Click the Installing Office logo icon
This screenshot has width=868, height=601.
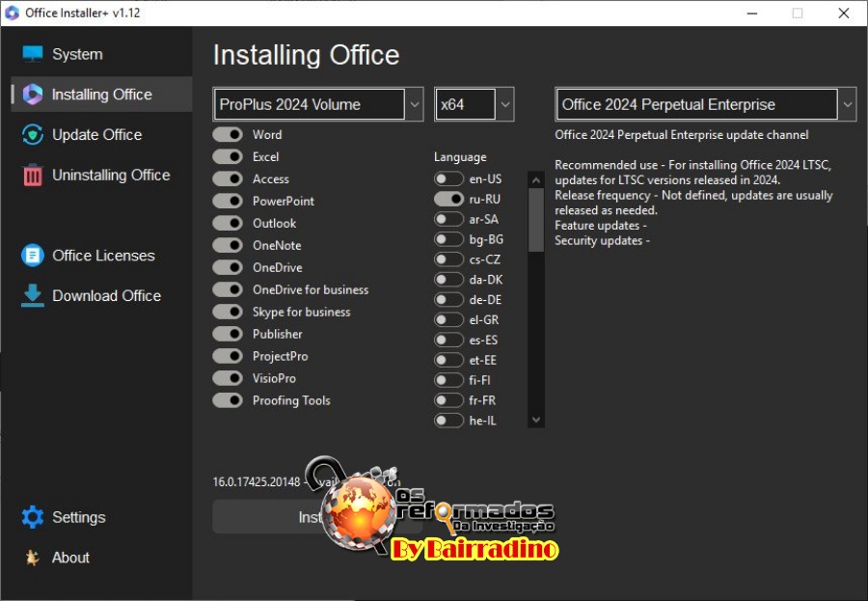33,95
